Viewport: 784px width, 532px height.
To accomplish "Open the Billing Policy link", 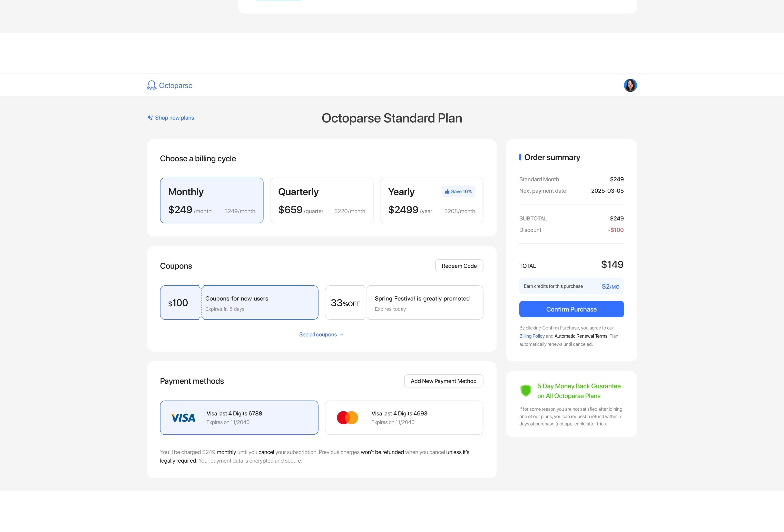I will (532, 336).
